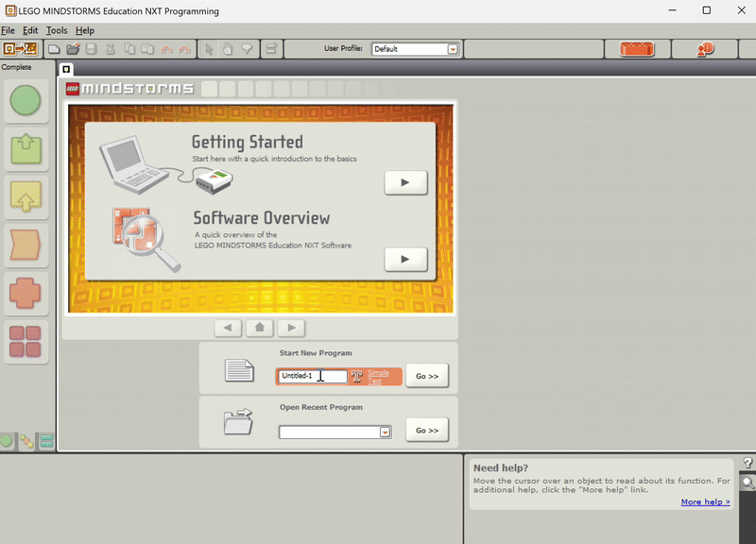The width and height of the screenshot is (756, 544).
Task: Click Go next to Open Recent Program
Action: 427,431
